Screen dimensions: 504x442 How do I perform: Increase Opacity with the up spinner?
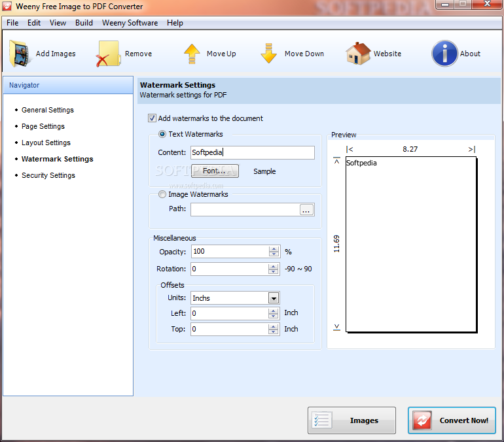point(274,248)
